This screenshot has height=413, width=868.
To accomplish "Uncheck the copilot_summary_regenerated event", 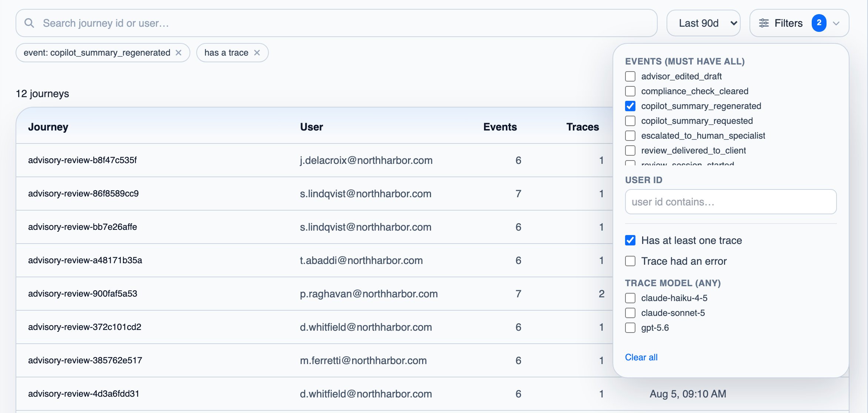I will pos(630,106).
